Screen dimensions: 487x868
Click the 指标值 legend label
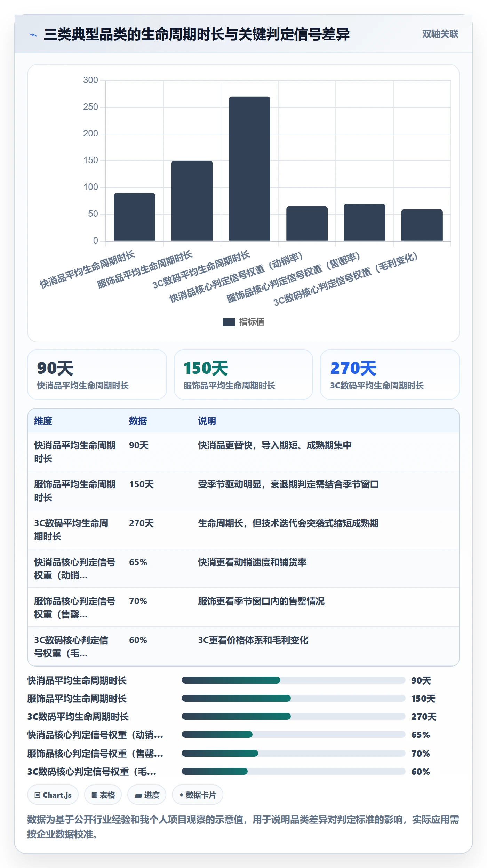pos(252,322)
